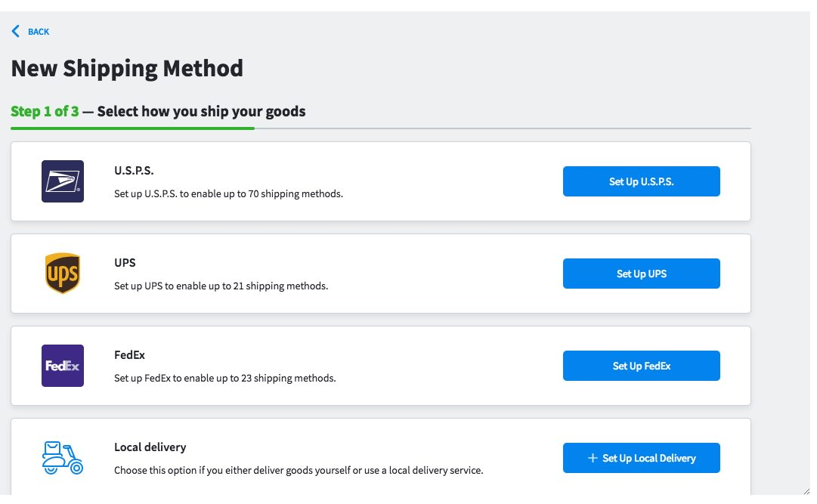Choose the Set Up Local Delivery label

pos(648,458)
